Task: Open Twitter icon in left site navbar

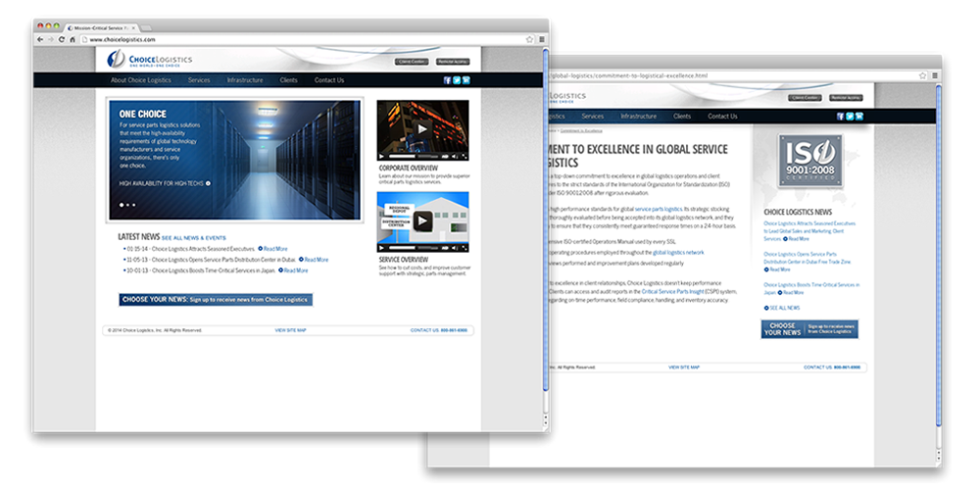Action: (456, 80)
